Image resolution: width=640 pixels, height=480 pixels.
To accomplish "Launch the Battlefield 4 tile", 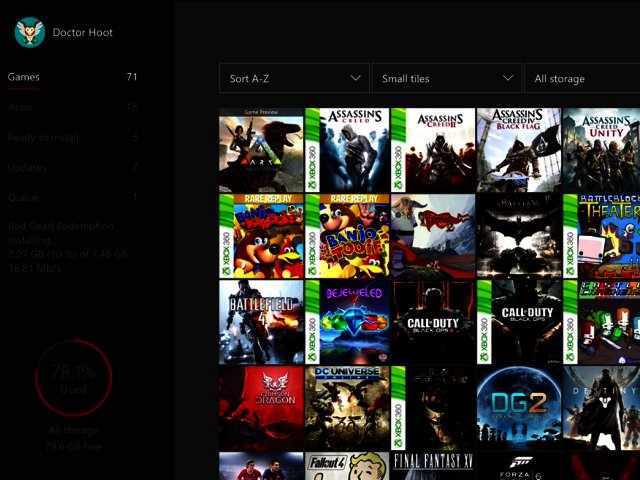I will (261, 322).
